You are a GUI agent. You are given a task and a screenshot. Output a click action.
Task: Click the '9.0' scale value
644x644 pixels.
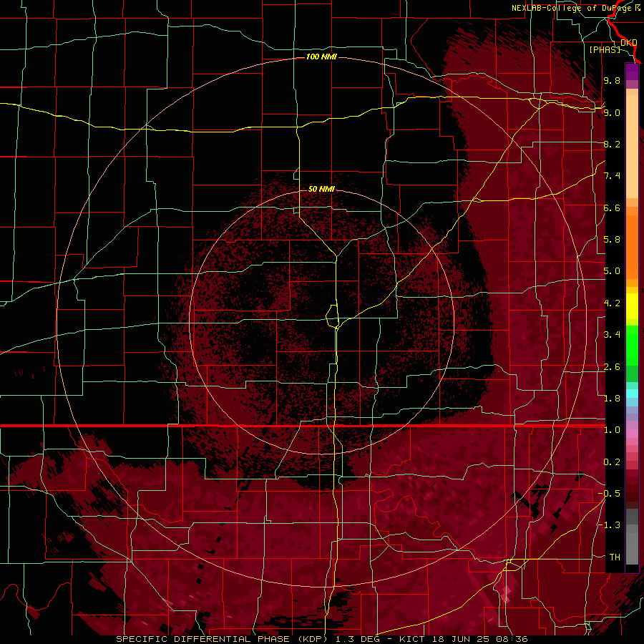(612, 112)
